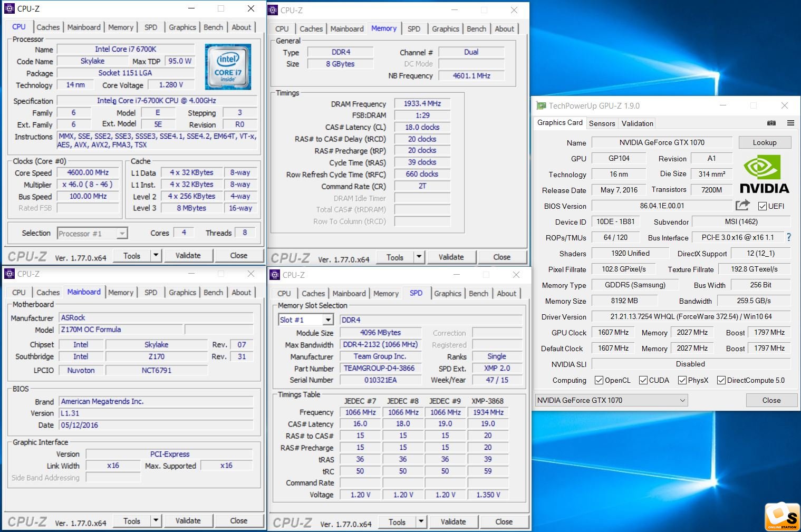The width and height of the screenshot is (801, 532).
Task: Click the Specification Intel Core i7-6700K text
Action: 157,100
